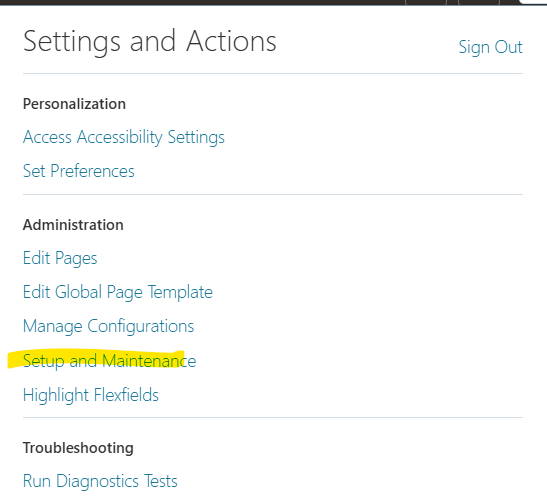547x503 pixels.
Task: Open the diagnostics link under Troubleshooting
Action: (100, 481)
